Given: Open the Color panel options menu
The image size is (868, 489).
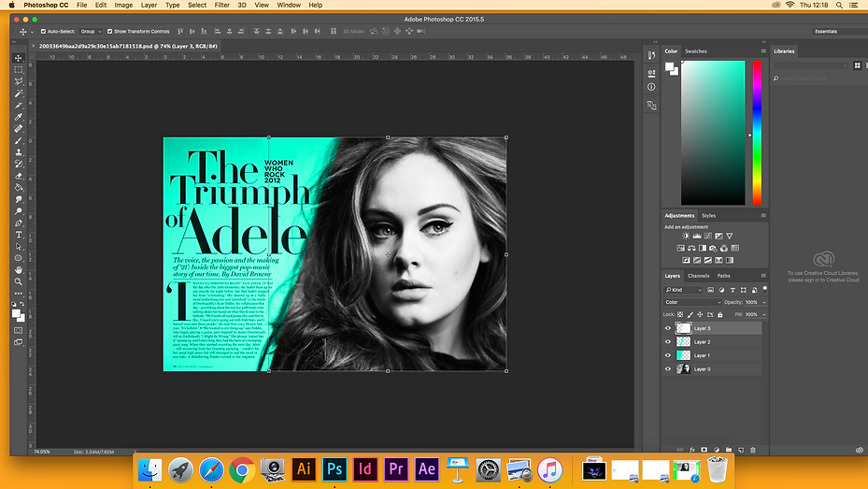Looking at the screenshot, I should pyautogui.click(x=763, y=50).
